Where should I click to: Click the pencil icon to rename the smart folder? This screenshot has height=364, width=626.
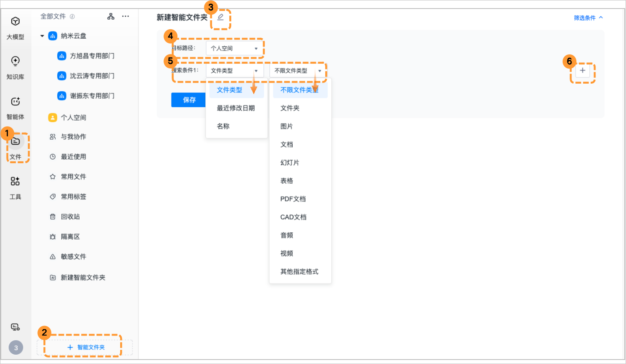click(221, 18)
